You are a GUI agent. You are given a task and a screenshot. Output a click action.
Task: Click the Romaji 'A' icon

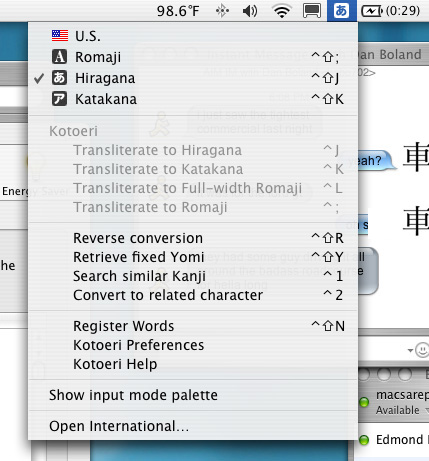point(59,57)
